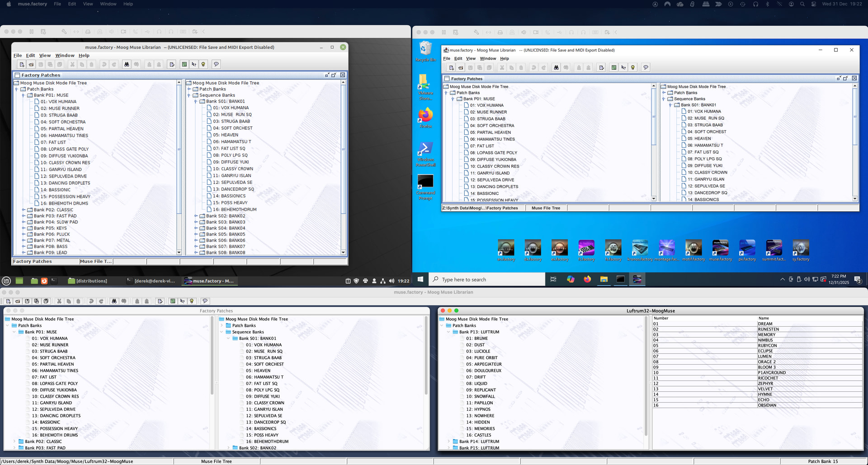Click the speech bubble icon in the Linux window toolbar
Viewport: 868px width, 465px height.
click(216, 64)
